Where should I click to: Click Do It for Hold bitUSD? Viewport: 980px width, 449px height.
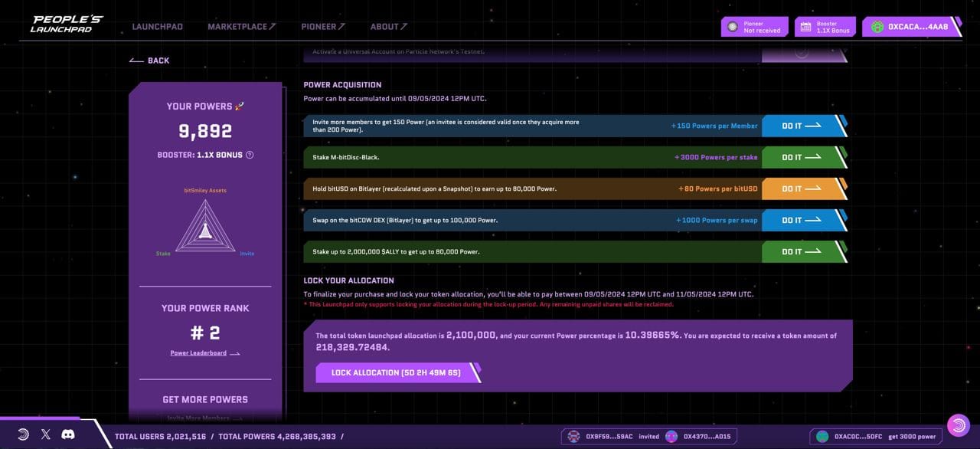click(804, 188)
